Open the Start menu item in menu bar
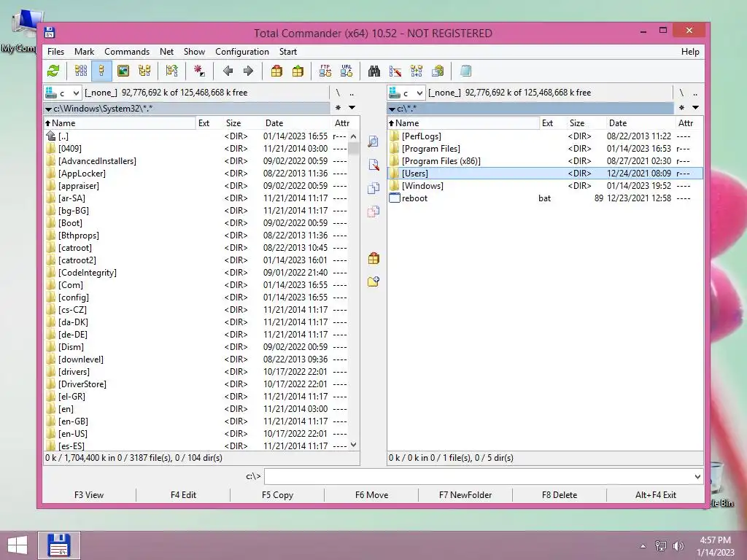 [287, 52]
